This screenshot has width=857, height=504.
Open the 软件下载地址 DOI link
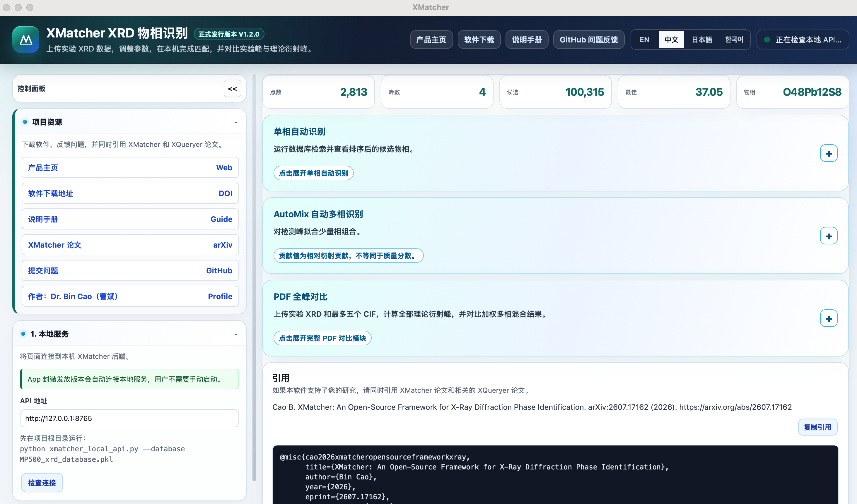click(x=130, y=193)
